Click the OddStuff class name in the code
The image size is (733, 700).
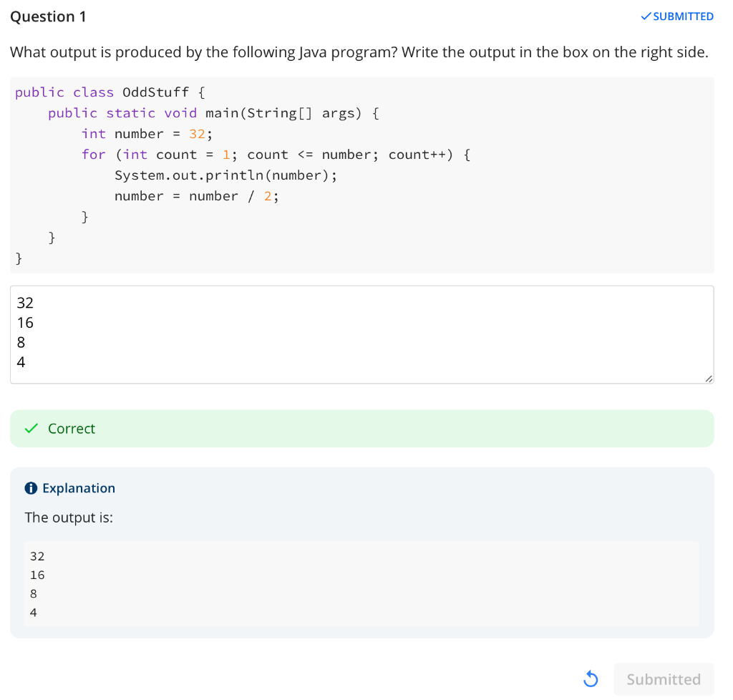(x=156, y=92)
